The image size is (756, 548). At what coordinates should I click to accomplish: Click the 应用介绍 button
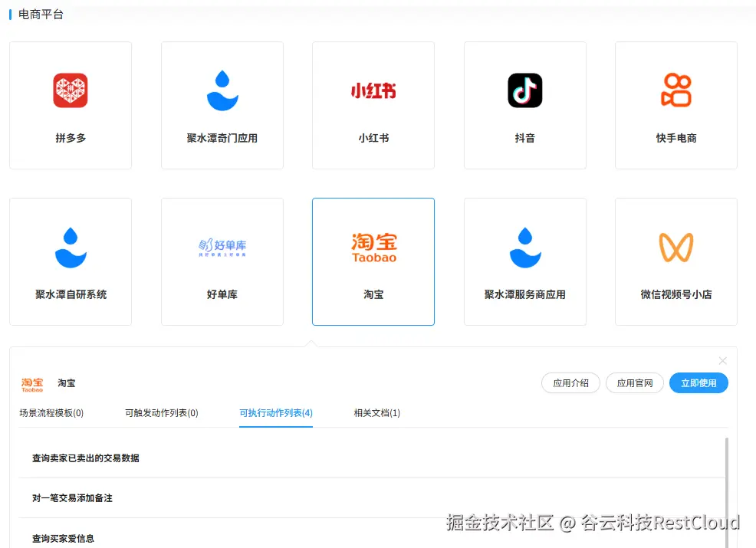570,383
